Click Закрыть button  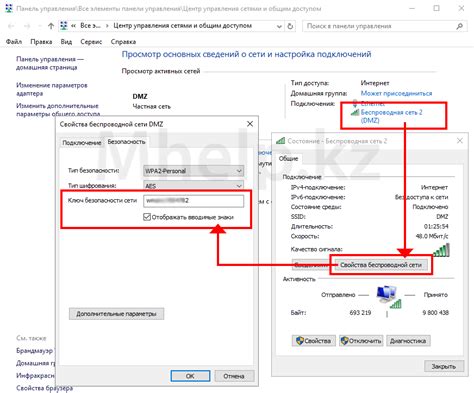click(444, 366)
